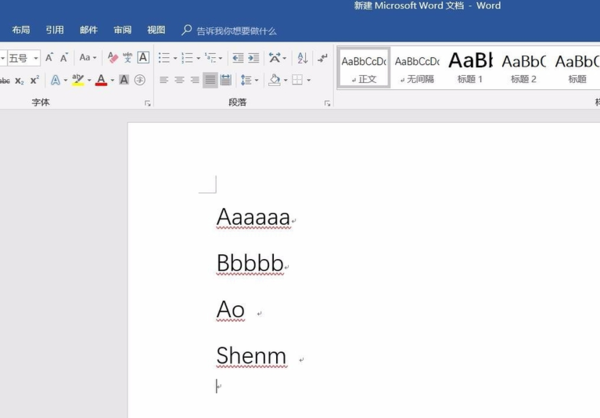Open 布局 ribbon tab
This screenshot has height=418, width=600.
(x=21, y=30)
